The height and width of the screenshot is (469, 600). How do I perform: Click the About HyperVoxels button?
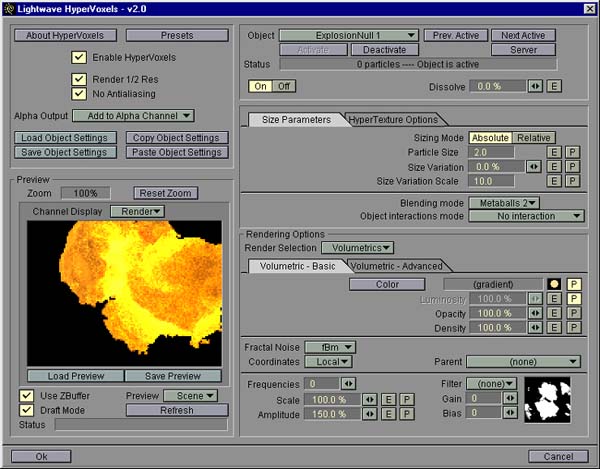coord(65,36)
